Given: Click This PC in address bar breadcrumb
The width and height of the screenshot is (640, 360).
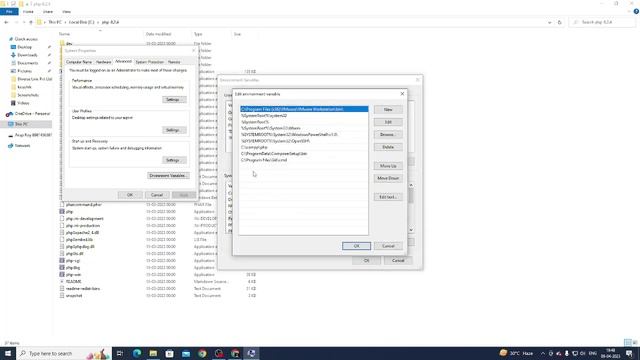Looking at the screenshot, I should 55,22.
